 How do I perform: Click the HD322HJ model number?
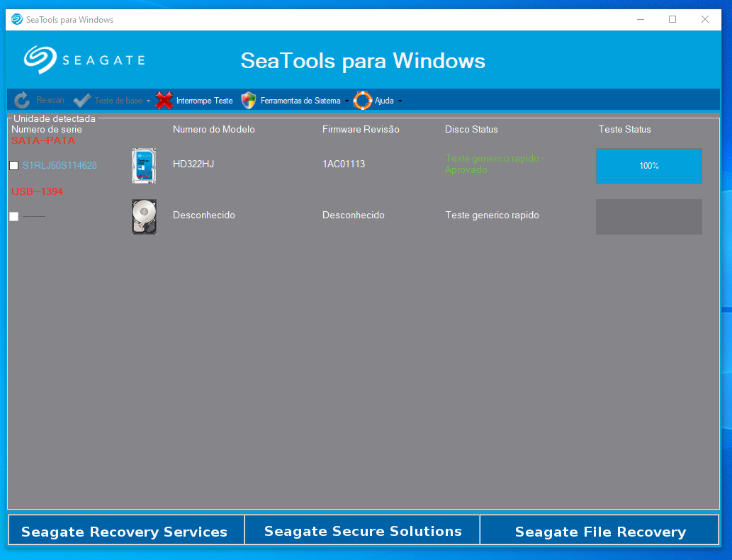click(x=193, y=164)
